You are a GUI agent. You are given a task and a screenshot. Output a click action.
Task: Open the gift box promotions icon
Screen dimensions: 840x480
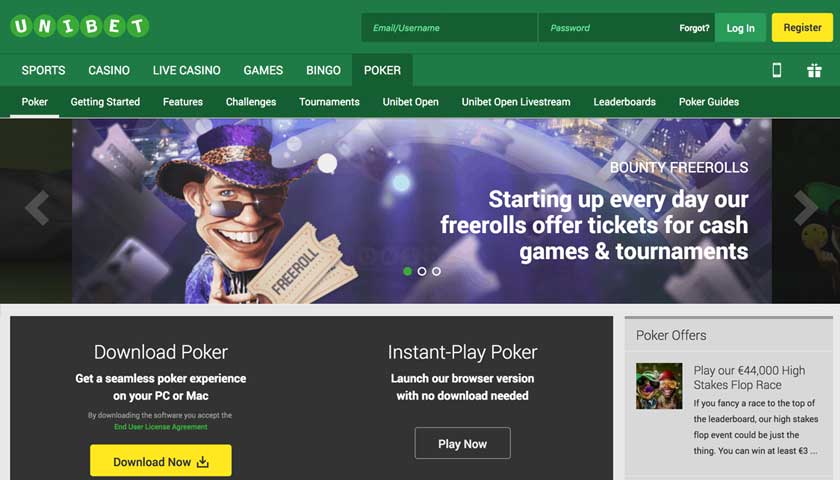click(814, 70)
